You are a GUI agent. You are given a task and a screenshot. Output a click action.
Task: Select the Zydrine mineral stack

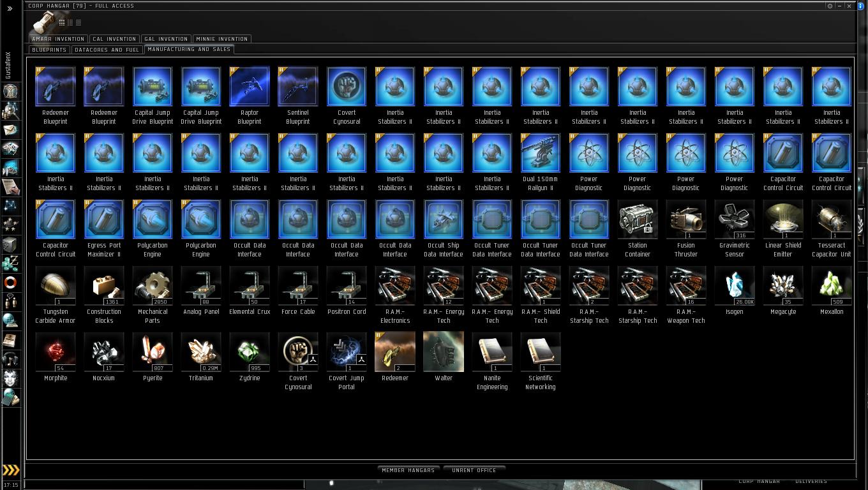click(x=250, y=357)
